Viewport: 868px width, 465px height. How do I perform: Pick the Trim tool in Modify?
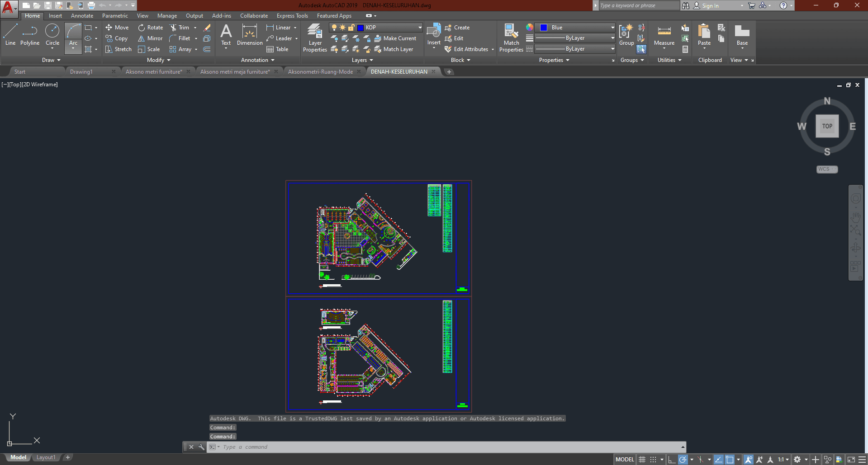[x=179, y=28]
